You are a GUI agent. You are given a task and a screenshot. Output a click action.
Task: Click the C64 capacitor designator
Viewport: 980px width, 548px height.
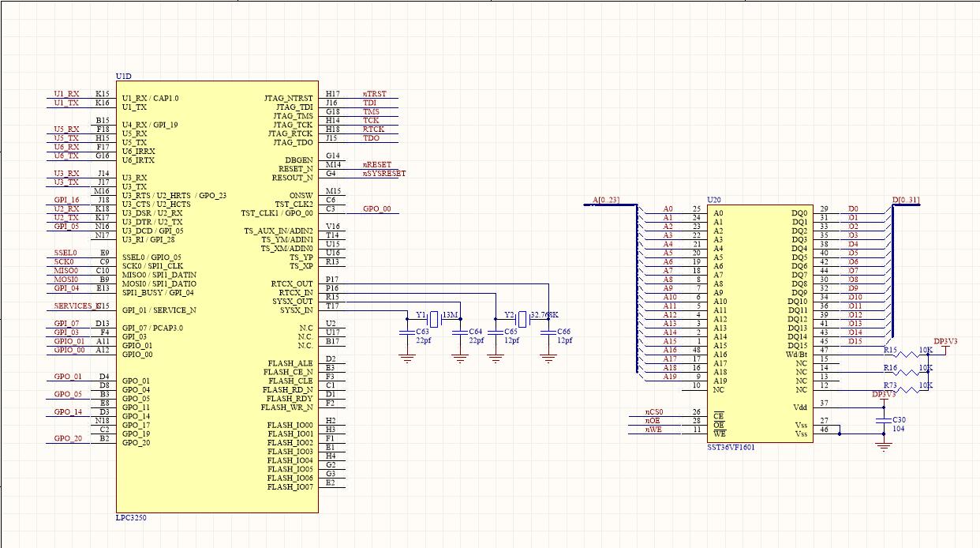(476, 332)
